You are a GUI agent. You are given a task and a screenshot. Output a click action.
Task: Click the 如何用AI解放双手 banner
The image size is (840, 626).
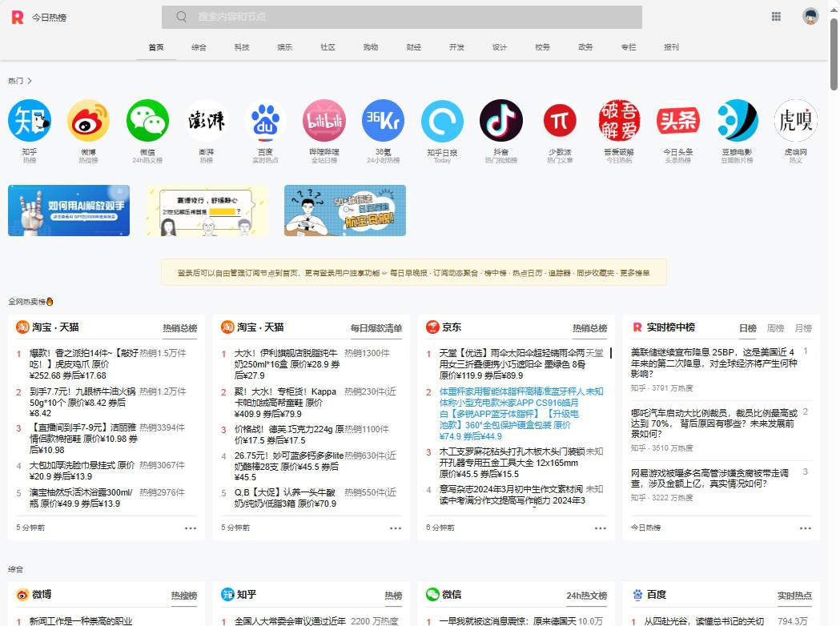point(69,211)
